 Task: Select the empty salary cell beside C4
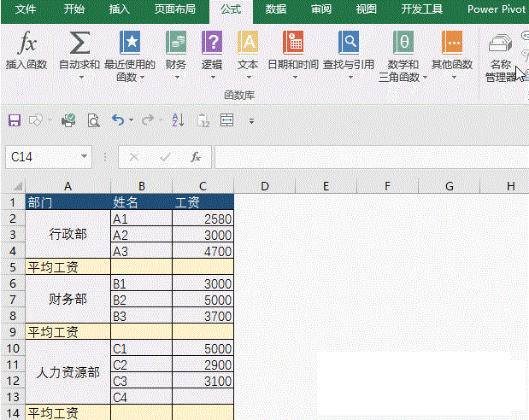coord(203,397)
